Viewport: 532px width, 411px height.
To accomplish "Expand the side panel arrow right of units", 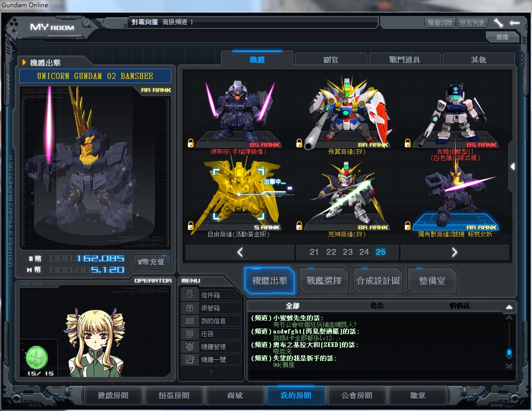I will click(513, 166).
